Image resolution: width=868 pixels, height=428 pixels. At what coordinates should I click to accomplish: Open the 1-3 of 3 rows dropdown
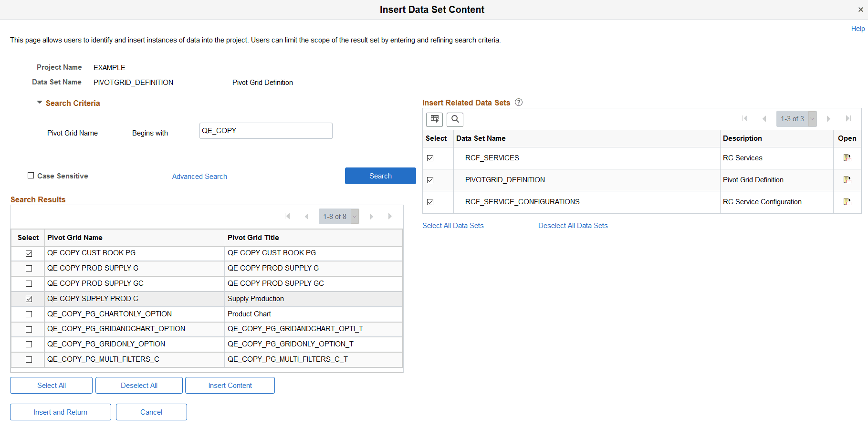[796, 119]
